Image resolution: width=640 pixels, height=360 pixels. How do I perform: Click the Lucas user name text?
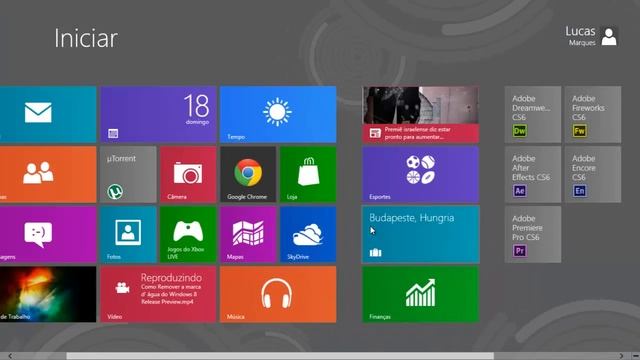point(580,31)
